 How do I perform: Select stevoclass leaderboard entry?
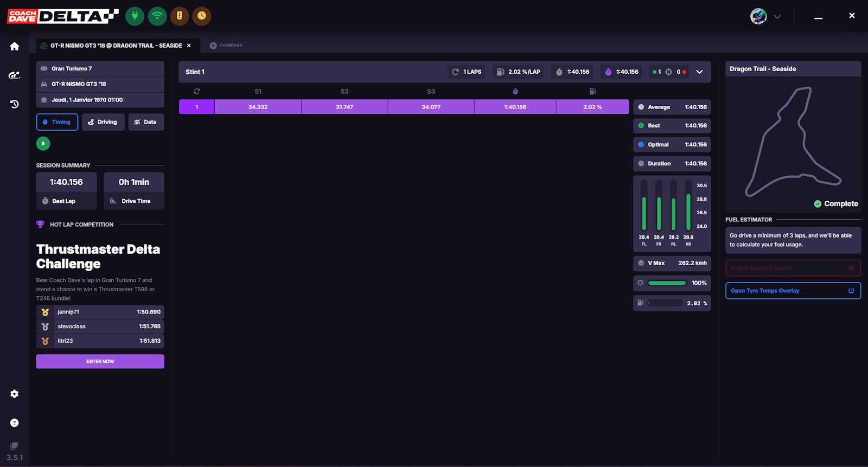[100, 327]
